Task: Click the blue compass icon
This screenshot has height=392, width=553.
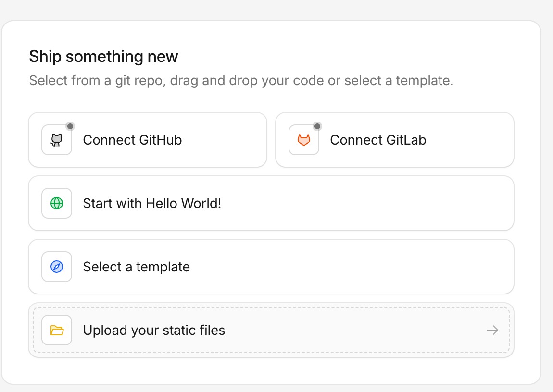Action: [57, 267]
